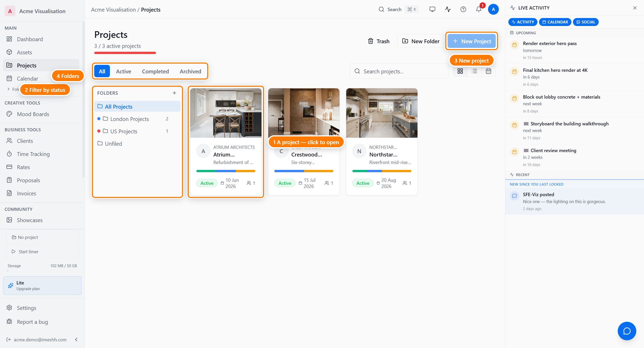The height and width of the screenshot is (348, 644).
Task: Open the Northstar project thumbnail
Action: coord(382,113)
